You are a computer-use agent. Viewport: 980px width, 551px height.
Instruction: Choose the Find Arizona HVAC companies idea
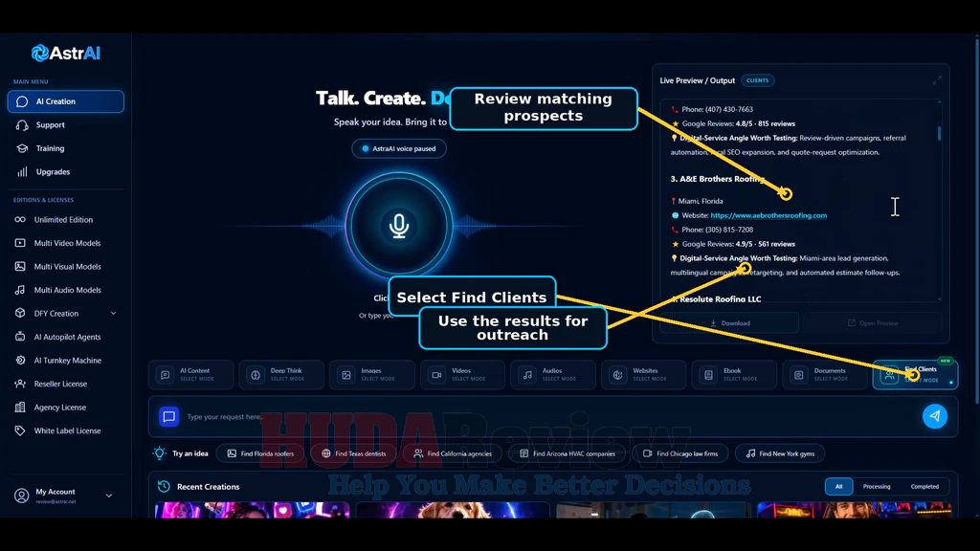[x=567, y=453]
